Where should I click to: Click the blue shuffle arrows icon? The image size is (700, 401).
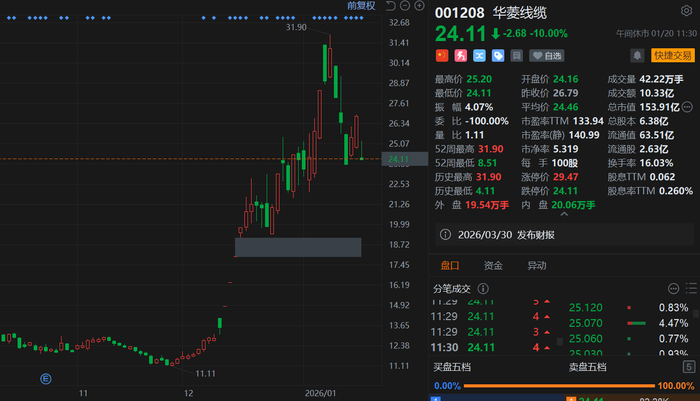478,56
